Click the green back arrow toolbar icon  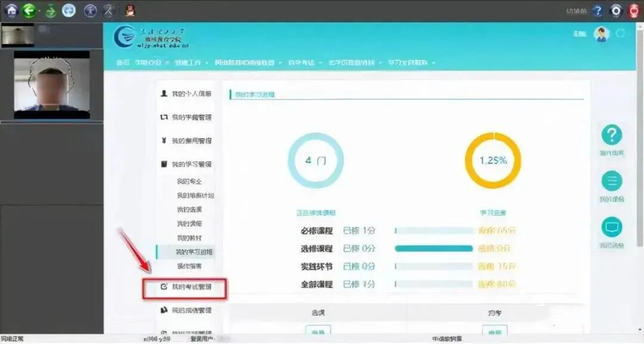coord(29,9)
